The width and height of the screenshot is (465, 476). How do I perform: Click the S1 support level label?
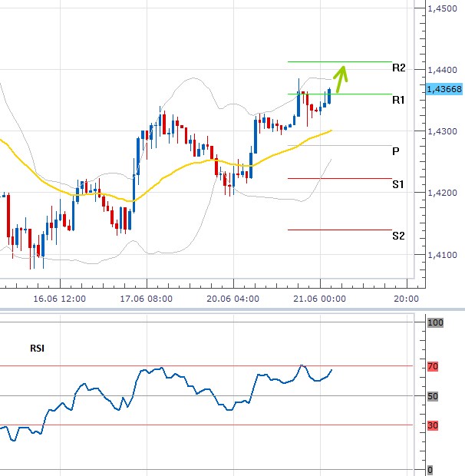[x=398, y=184]
